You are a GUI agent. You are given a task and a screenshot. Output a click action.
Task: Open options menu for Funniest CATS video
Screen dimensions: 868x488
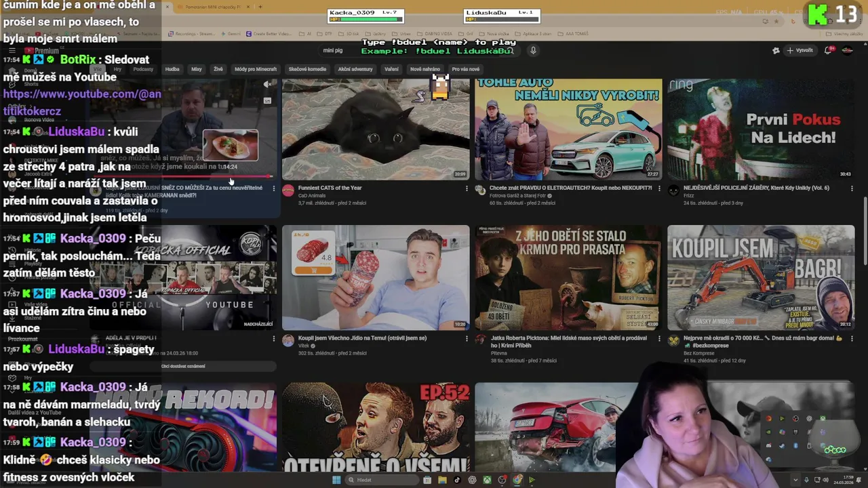click(x=467, y=188)
